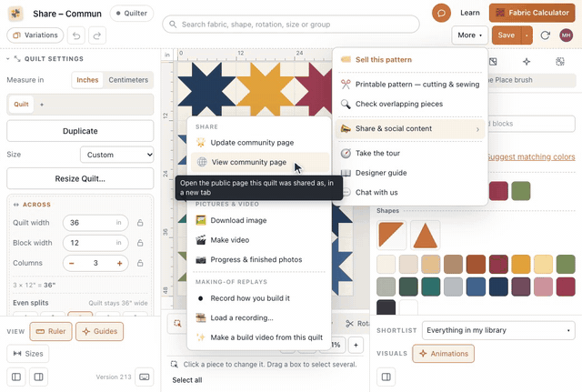582x392 pixels.
Task: Choose View community page
Action: click(x=260, y=162)
